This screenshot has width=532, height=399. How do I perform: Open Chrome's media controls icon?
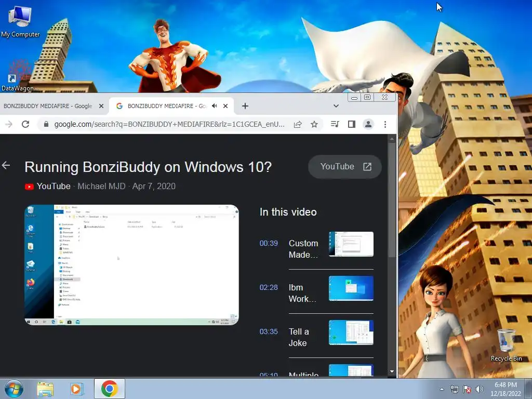tap(335, 124)
